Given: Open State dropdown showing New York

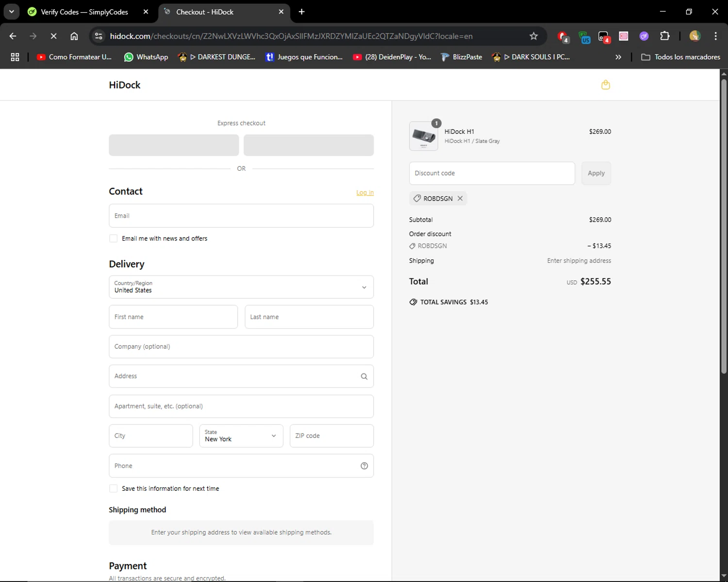Looking at the screenshot, I should click(241, 436).
